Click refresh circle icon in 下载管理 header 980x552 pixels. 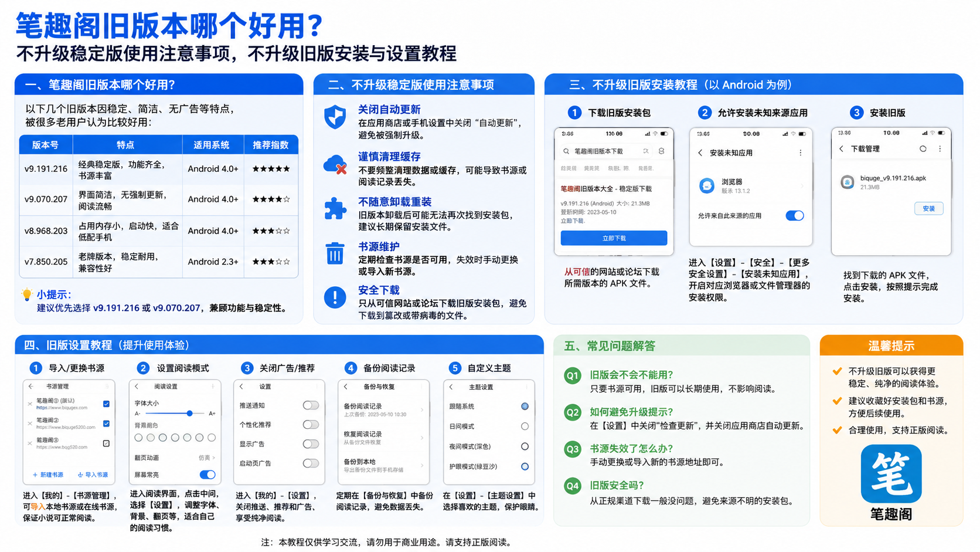(x=923, y=149)
